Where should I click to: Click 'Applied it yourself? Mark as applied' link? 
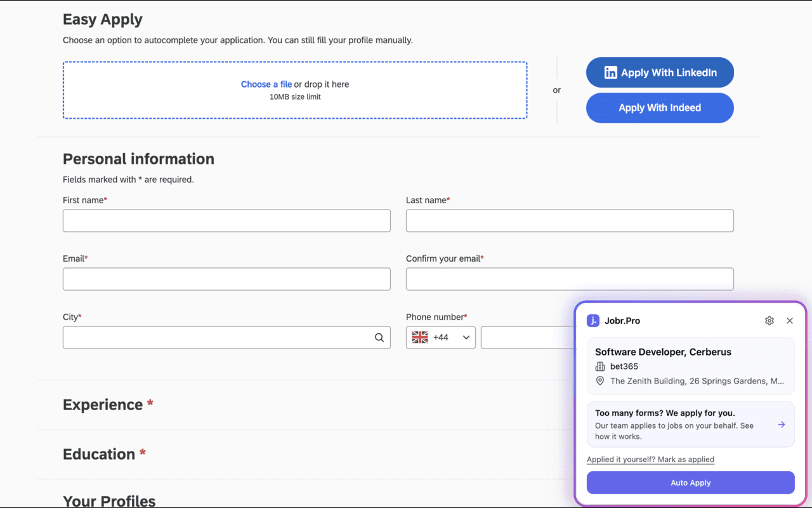point(650,459)
